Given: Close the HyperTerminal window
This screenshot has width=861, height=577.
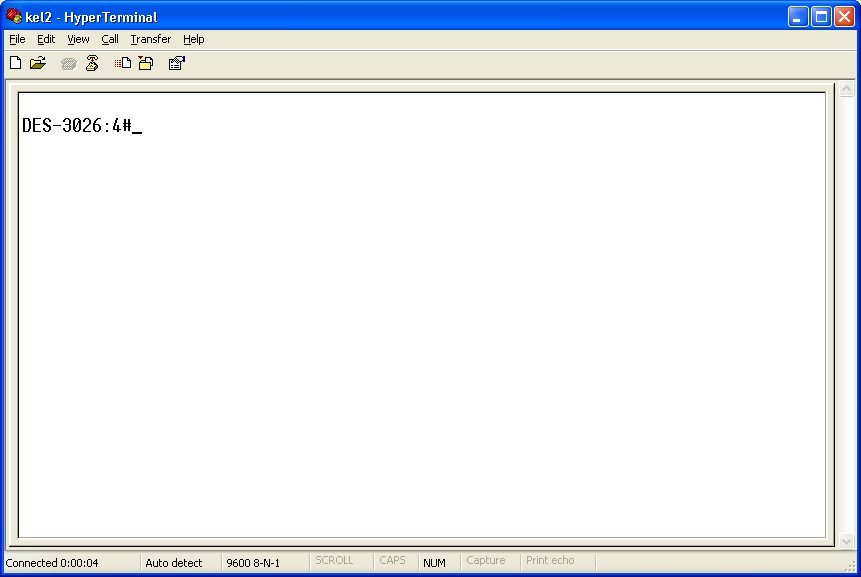Looking at the screenshot, I should click(x=845, y=17).
